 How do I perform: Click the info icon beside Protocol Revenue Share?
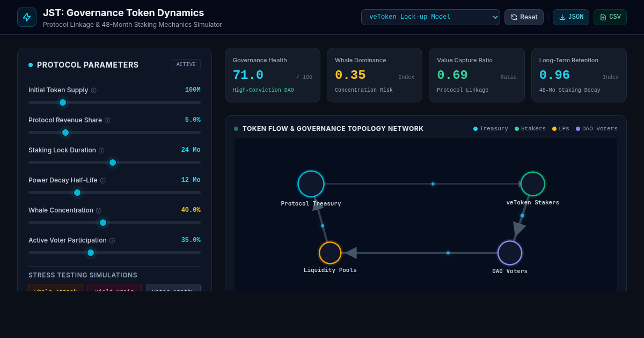click(107, 121)
